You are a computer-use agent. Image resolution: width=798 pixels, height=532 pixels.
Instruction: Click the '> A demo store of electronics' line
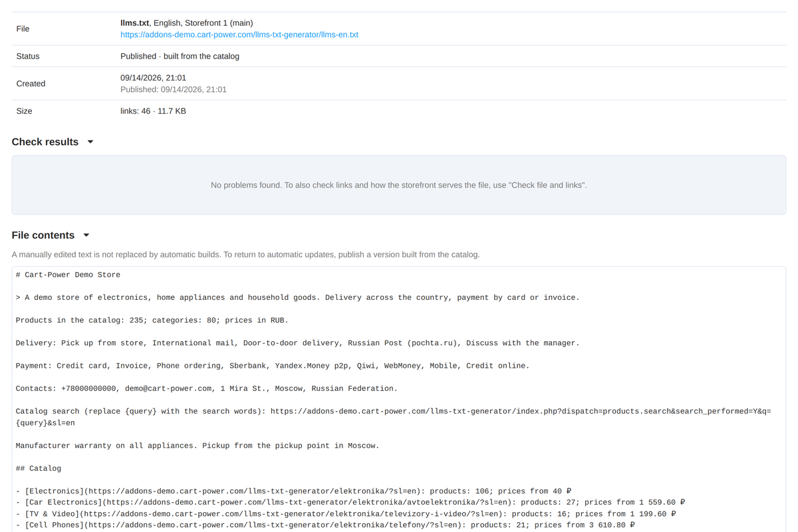pyautogui.click(x=298, y=297)
